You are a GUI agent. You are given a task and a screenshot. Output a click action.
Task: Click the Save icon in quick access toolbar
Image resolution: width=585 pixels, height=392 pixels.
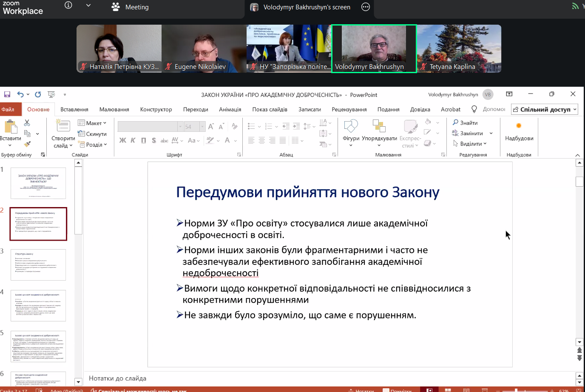click(x=7, y=94)
